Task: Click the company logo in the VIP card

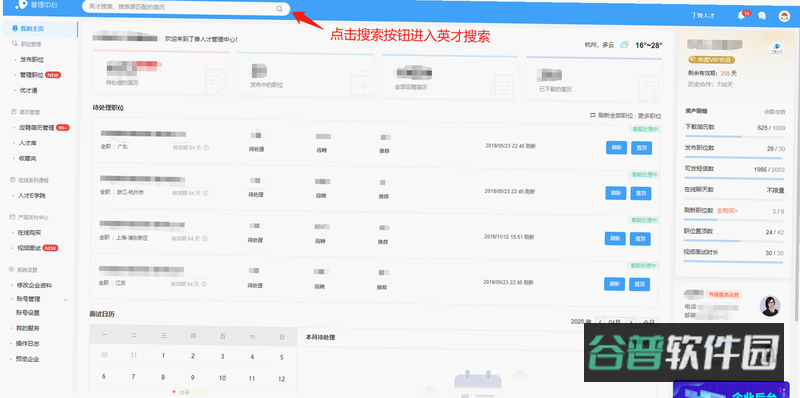Action: (777, 48)
